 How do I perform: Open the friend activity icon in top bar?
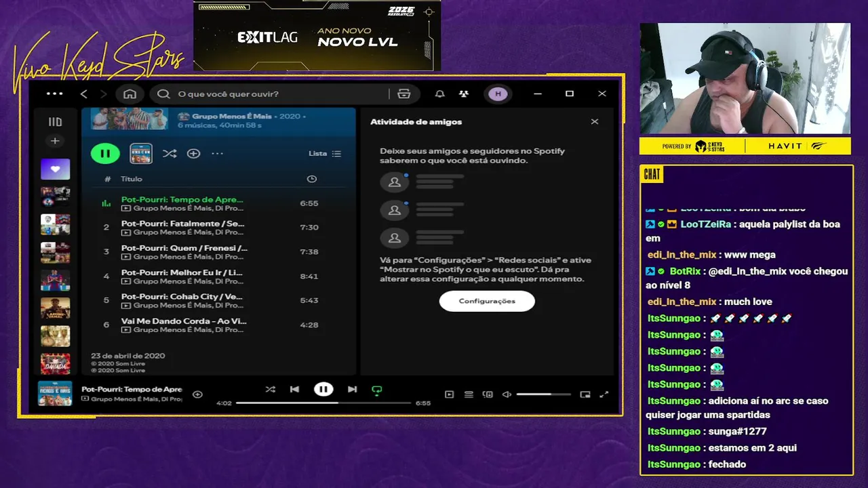click(464, 94)
